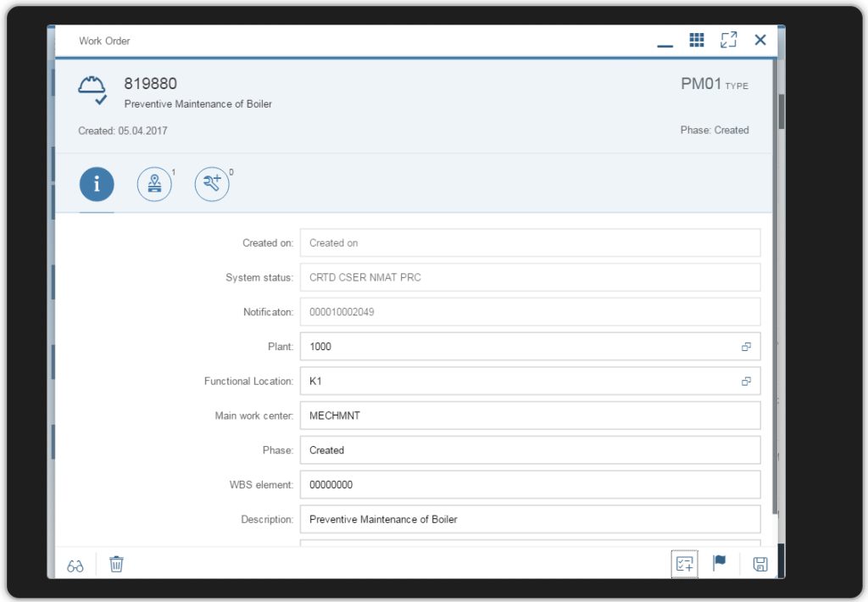Screen dimensions: 868x602
Task: Open value help for Plant field
Action: (746, 347)
